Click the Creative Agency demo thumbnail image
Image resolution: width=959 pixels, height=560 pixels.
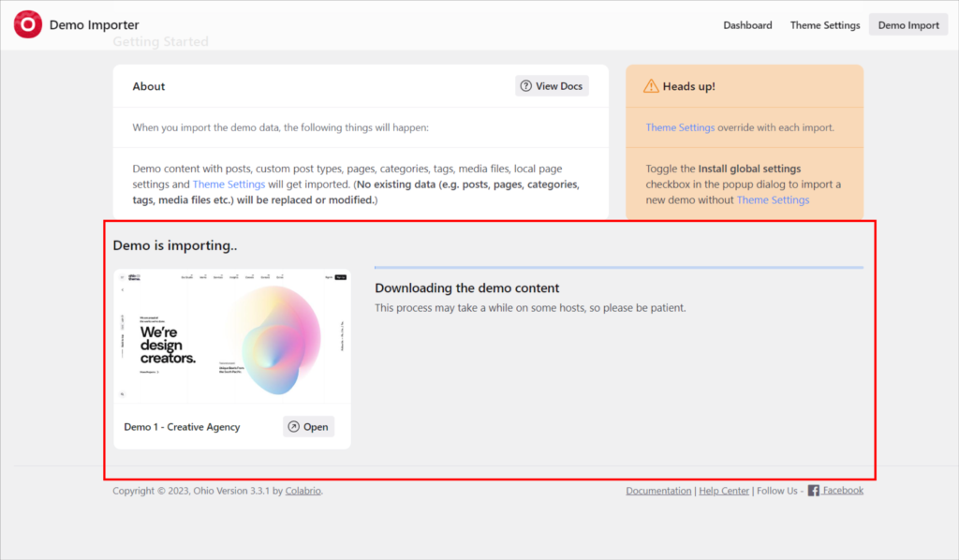point(231,337)
